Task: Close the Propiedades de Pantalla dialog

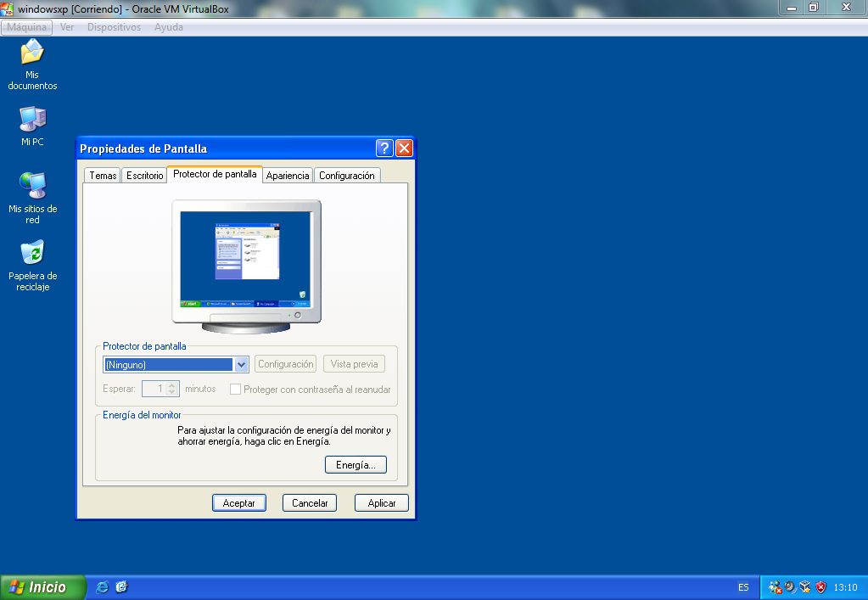Action: 404,149
